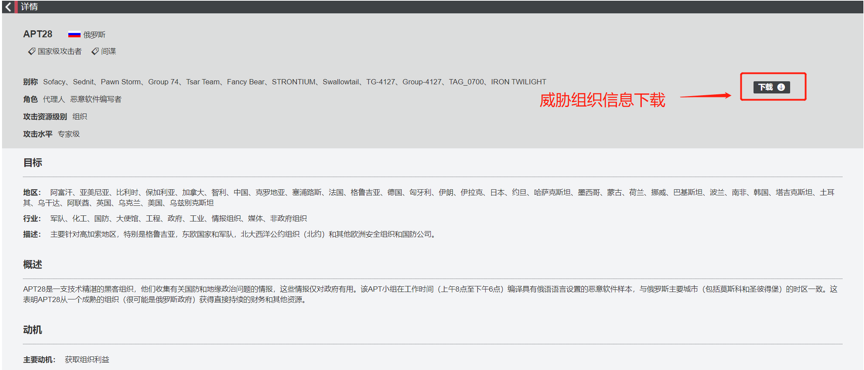Click the back arrow icon
This screenshot has width=864, height=370.
8,7
